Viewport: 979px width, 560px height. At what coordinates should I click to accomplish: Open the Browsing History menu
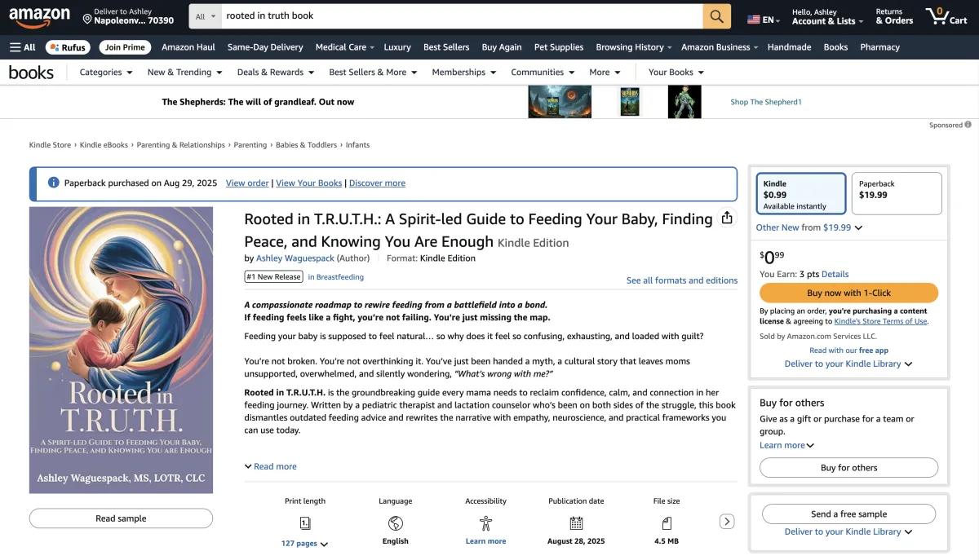634,47
